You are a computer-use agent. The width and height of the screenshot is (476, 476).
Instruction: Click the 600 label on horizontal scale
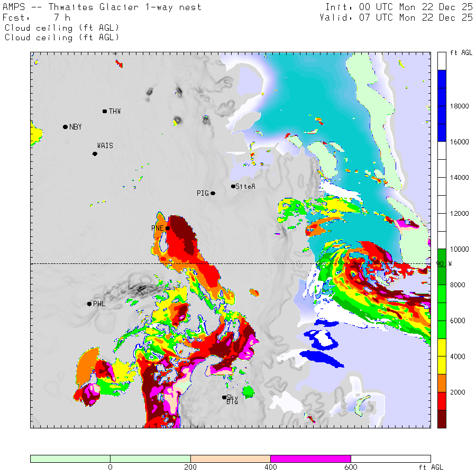coord(351,468)
